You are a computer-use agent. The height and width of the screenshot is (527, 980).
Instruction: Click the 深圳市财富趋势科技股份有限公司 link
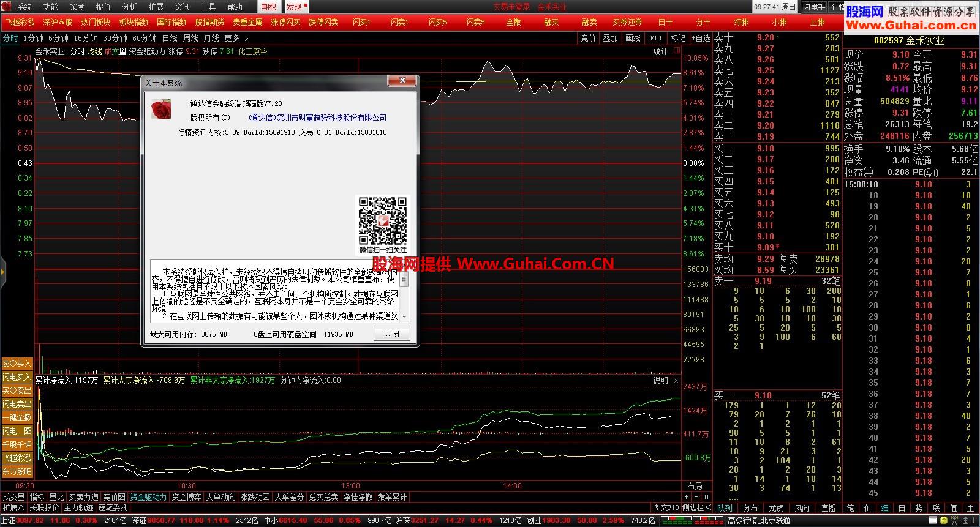pos(318,118)
